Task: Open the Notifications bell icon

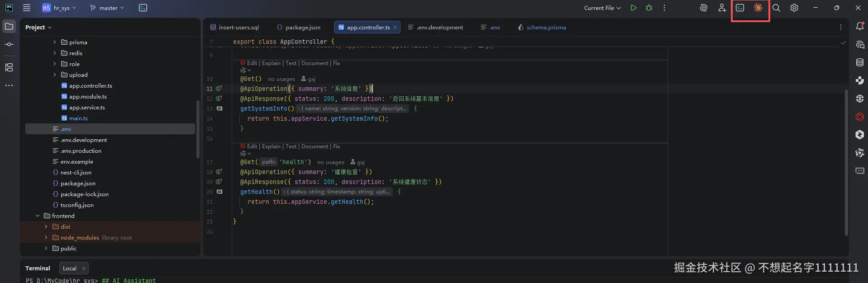Action: (x=860, y=26)
